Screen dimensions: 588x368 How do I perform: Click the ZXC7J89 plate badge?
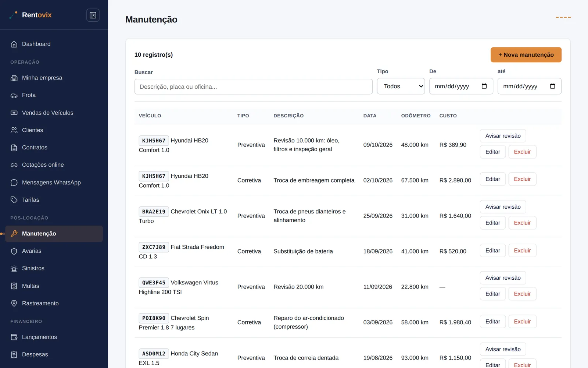point(154,247)
